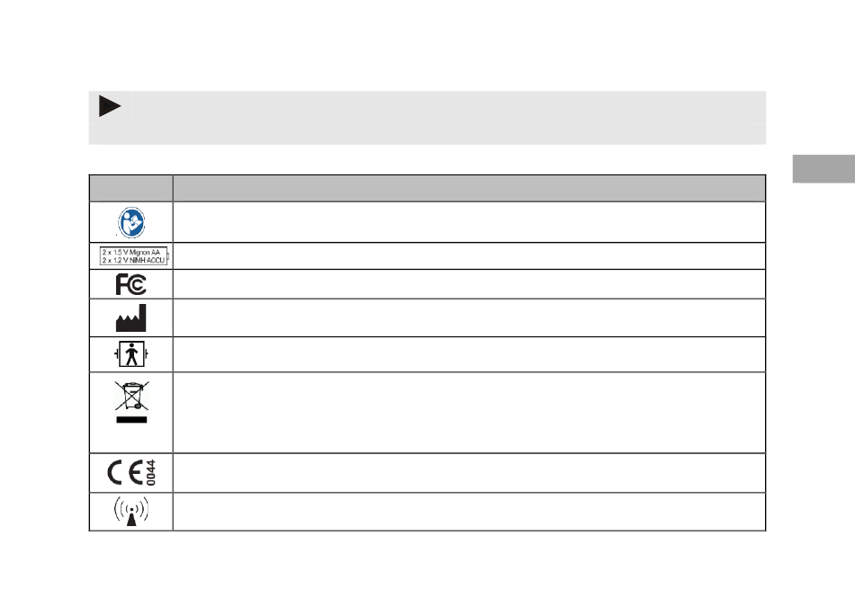This screenshot has width=855, height=616.
Task: Click the CE 0044 conformity mark
Action: [131, 472]
